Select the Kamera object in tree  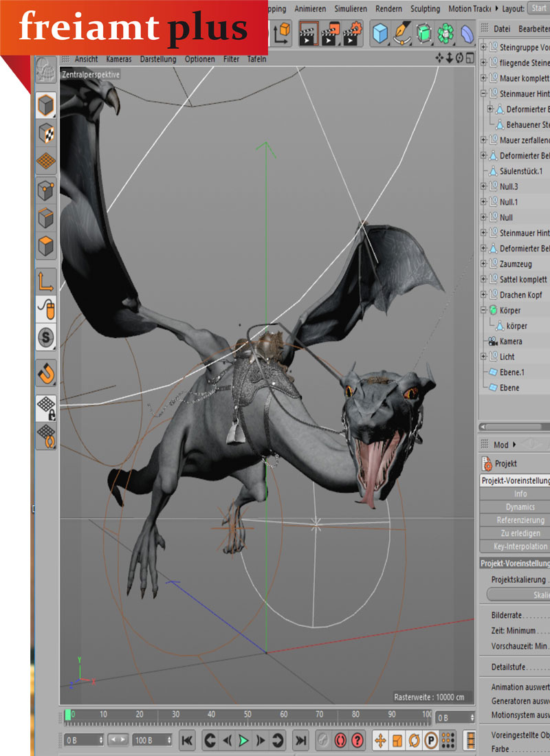tap(510, 341)
